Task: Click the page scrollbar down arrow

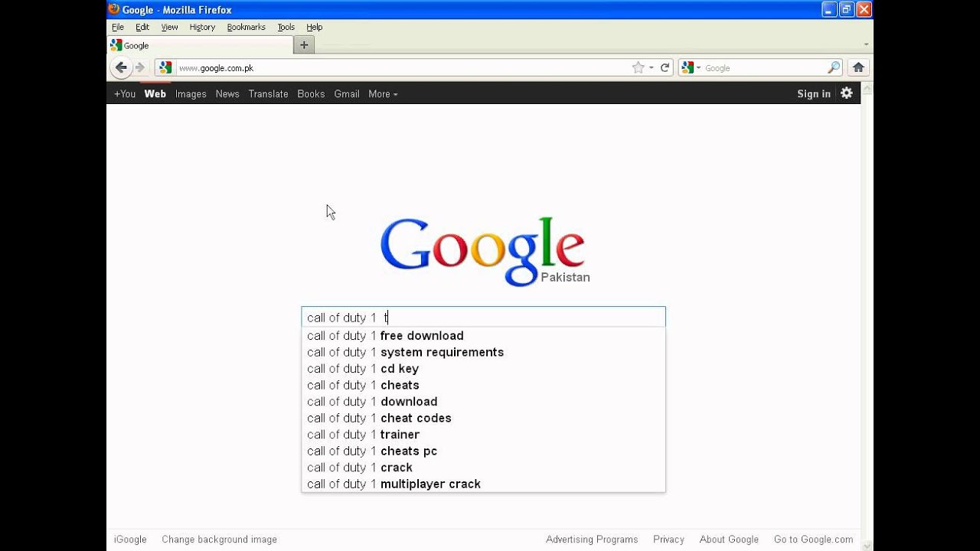Action: click(x=867, y=546)
